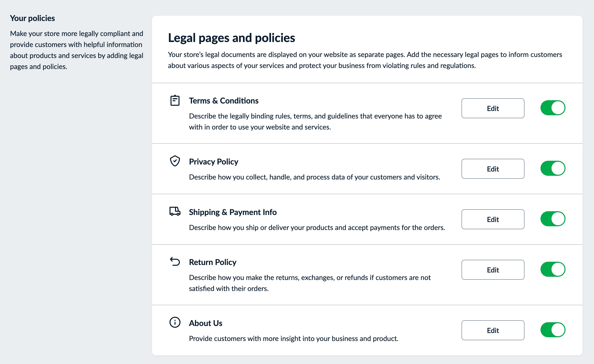This screenshot has height=364, width=594.
Task: Select the Terms & Conditions heading
Action: (x=224, y=101)
